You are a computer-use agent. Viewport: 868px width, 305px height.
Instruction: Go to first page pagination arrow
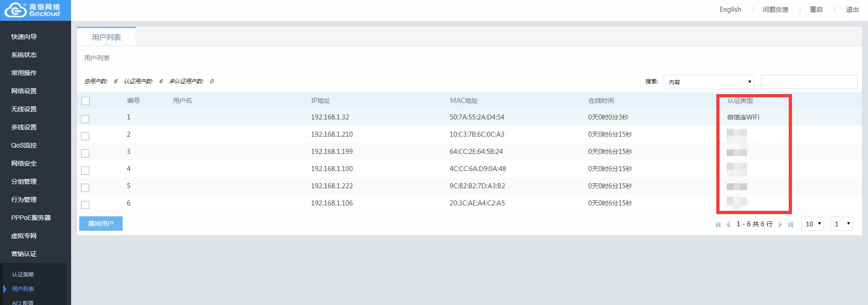718,224
